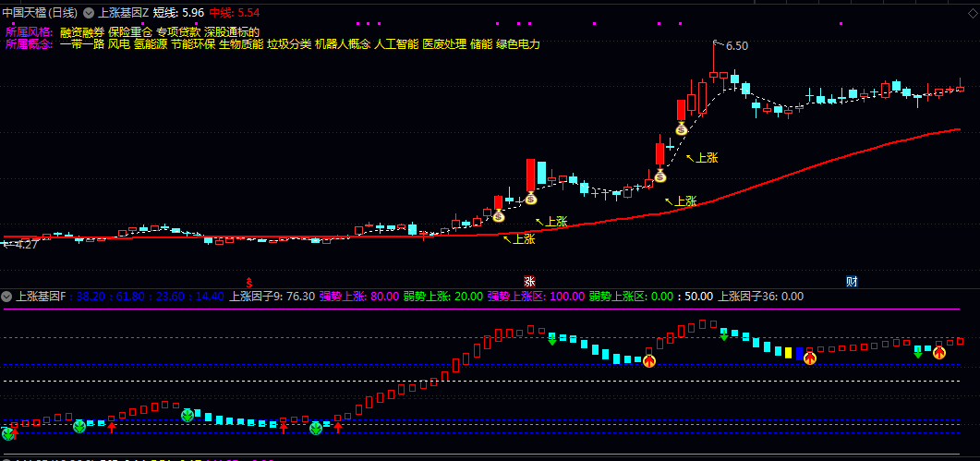Click the 上涨基因Z indicator name
This screenshot has width=980, height=461.
124,13
